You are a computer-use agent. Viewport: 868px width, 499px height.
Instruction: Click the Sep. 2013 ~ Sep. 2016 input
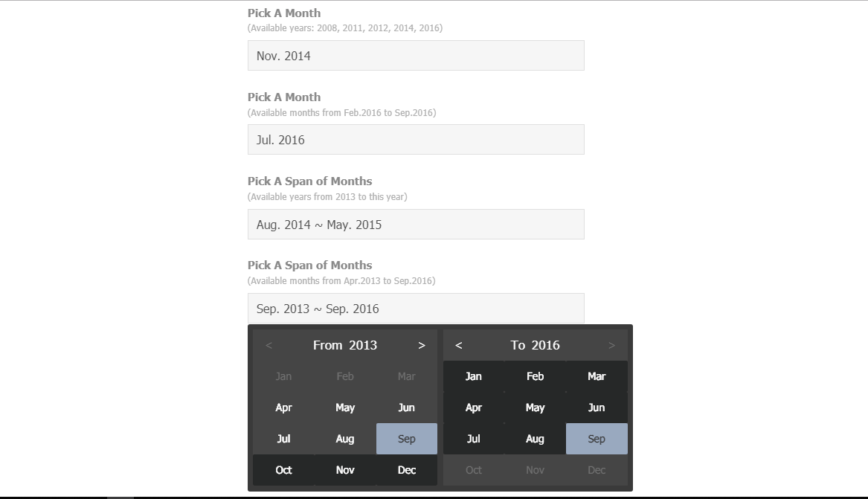[x=416, y=308]
